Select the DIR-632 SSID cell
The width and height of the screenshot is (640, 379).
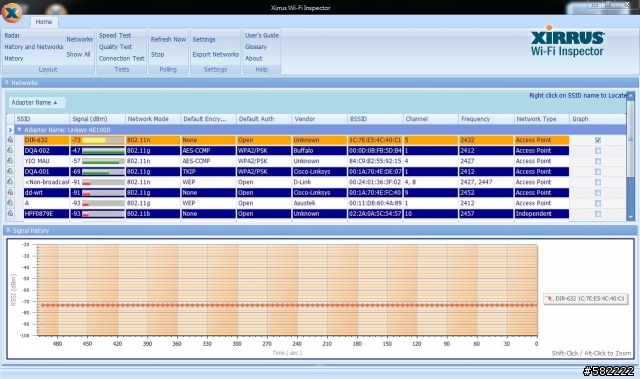click(46, 140)
